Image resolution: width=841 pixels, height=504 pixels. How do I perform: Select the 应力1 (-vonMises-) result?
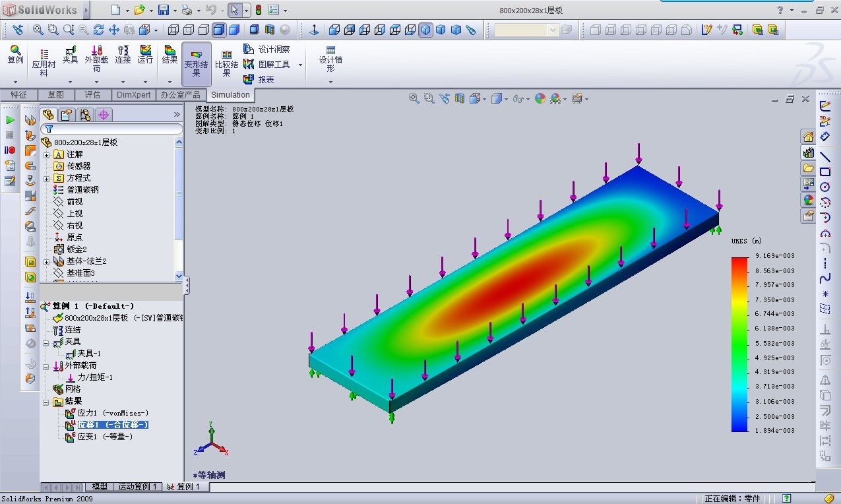(x=107, y=413)
